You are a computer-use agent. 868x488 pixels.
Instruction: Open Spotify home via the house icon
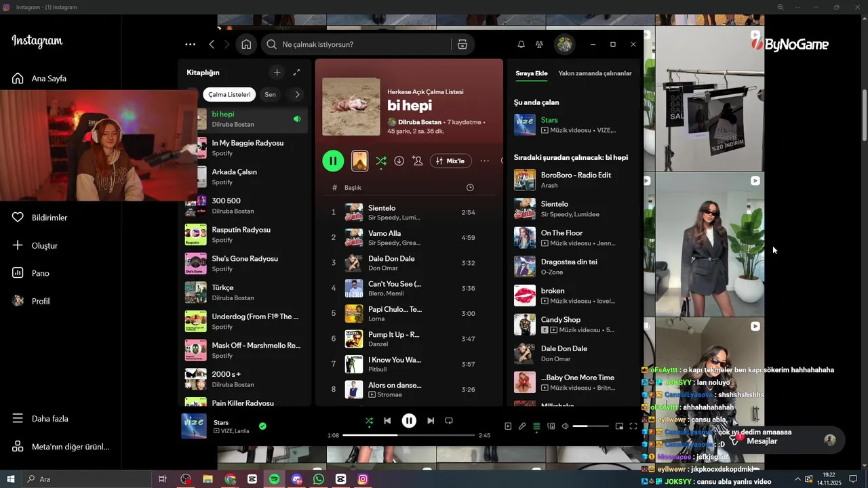[246, 44]
